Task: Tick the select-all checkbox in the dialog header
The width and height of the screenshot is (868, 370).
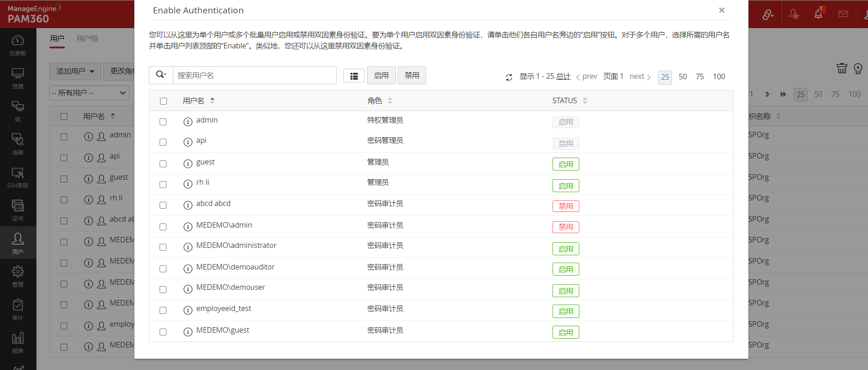Action: coord(163,101)
